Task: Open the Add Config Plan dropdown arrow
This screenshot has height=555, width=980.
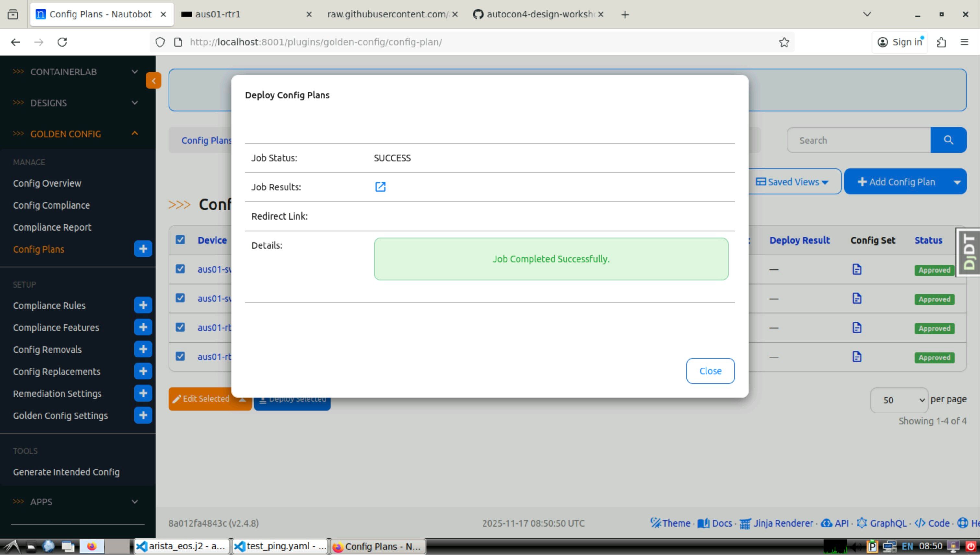Action: click(957, 182)
